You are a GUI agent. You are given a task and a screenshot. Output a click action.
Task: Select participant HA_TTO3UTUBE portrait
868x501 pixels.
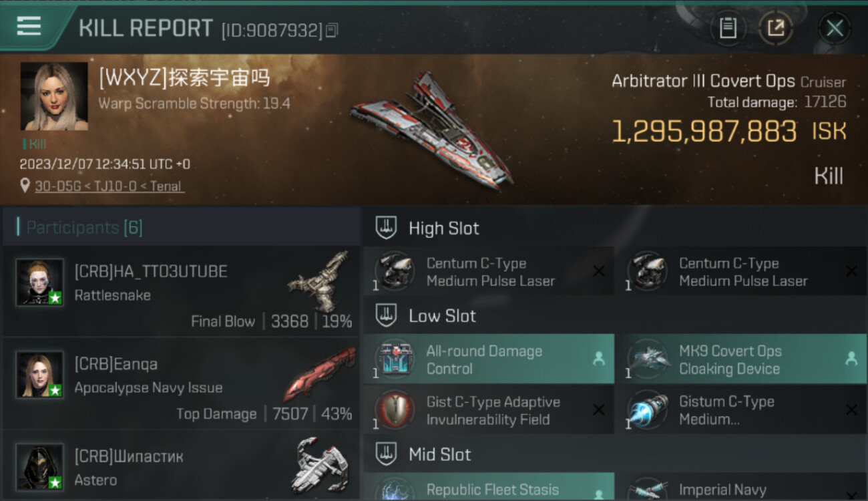click(40, 282)
